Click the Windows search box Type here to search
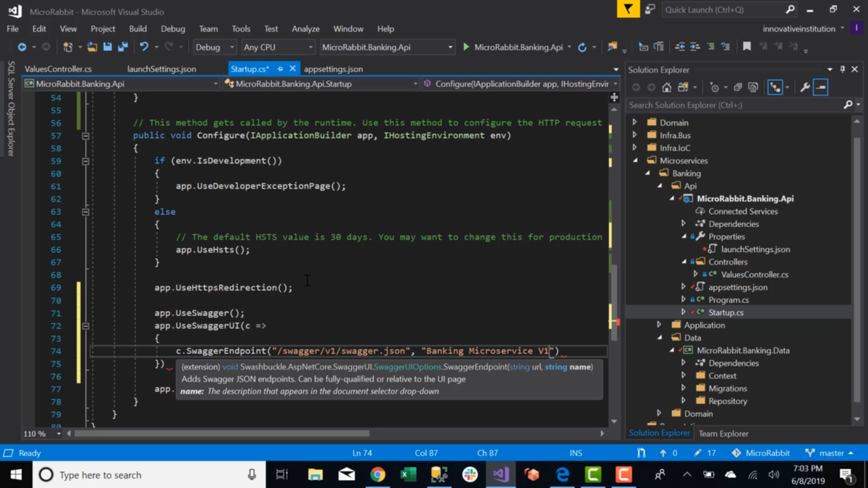 tap(148, 475)
